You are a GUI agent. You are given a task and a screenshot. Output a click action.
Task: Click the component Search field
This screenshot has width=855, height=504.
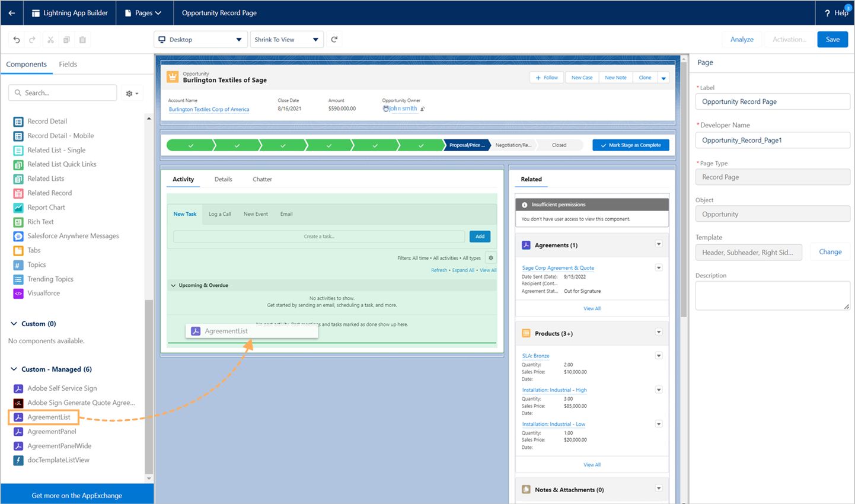[x=62, y=93]
